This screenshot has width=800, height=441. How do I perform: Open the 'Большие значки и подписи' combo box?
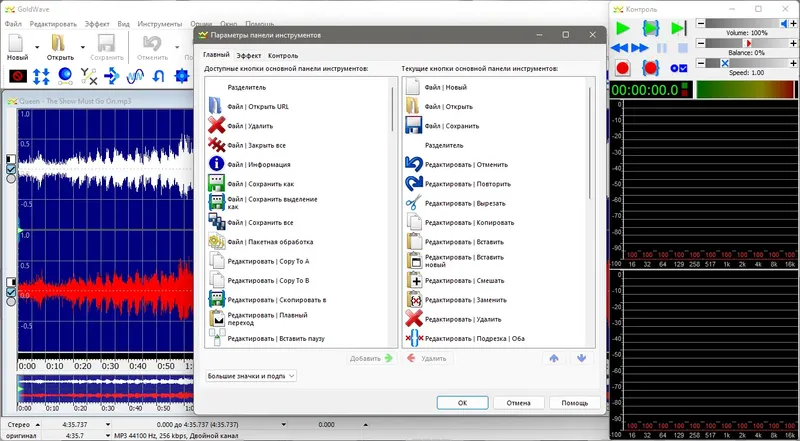click(251, 376)
